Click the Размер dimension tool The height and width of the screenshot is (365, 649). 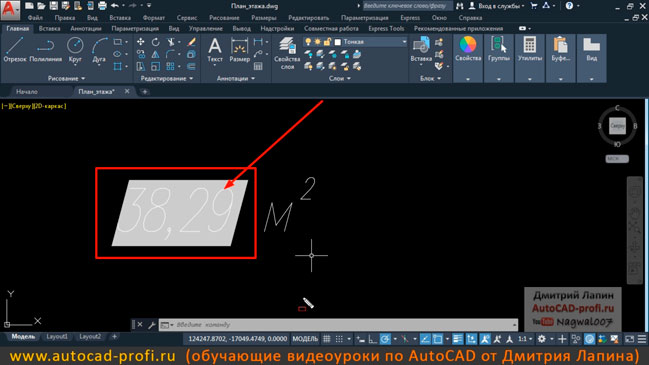(x=239, y=50)
